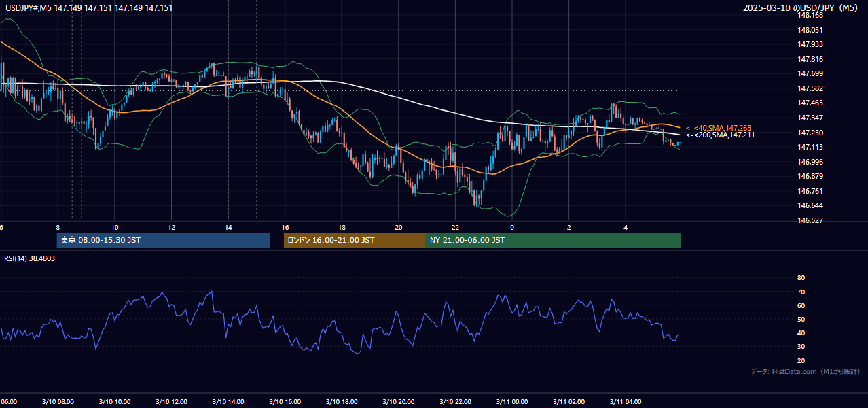The height and width of the screenshot is (408, 868).
Task: Click the '2025-03-10 のUSD/JPY (M5)' heading
Action: point(802,7)
